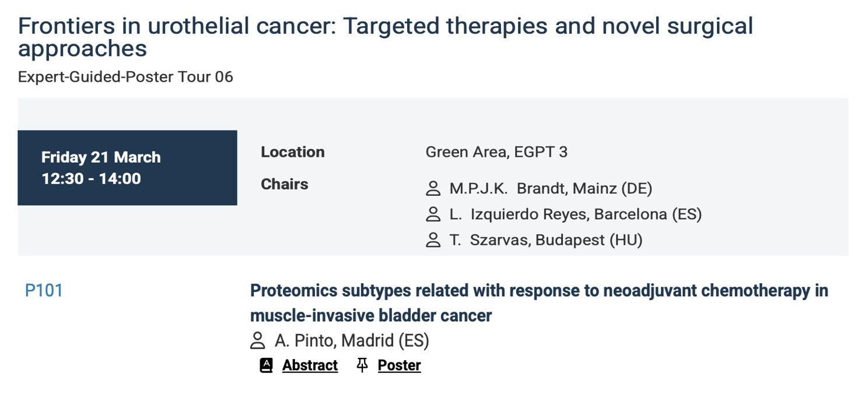868x401 pixels.
Task: Click the person icon beside L. Izquierdo Reyes
Action: click(x=433, y=214)
